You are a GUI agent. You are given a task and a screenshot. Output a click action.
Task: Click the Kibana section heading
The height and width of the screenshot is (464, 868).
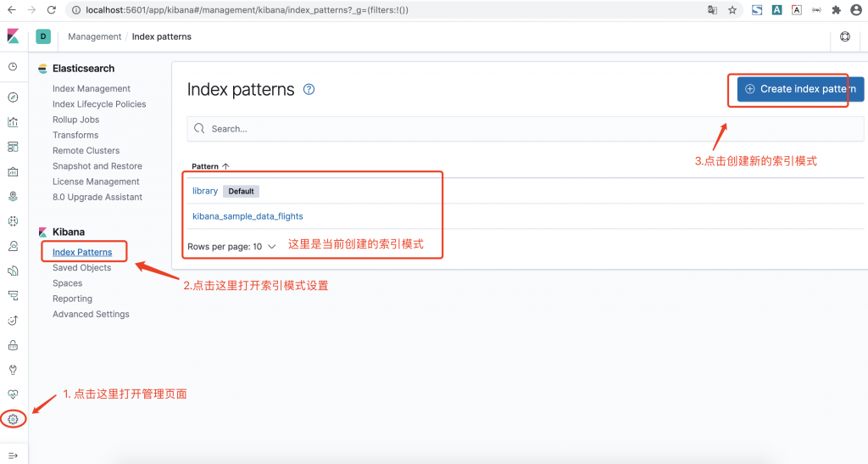click(69, 232)
